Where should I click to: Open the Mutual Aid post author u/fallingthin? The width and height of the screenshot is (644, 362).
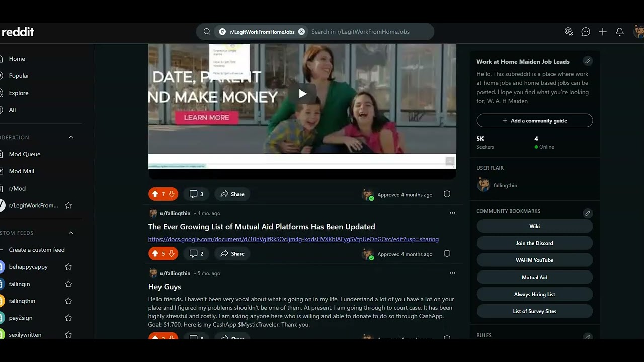tap(175, 213)
